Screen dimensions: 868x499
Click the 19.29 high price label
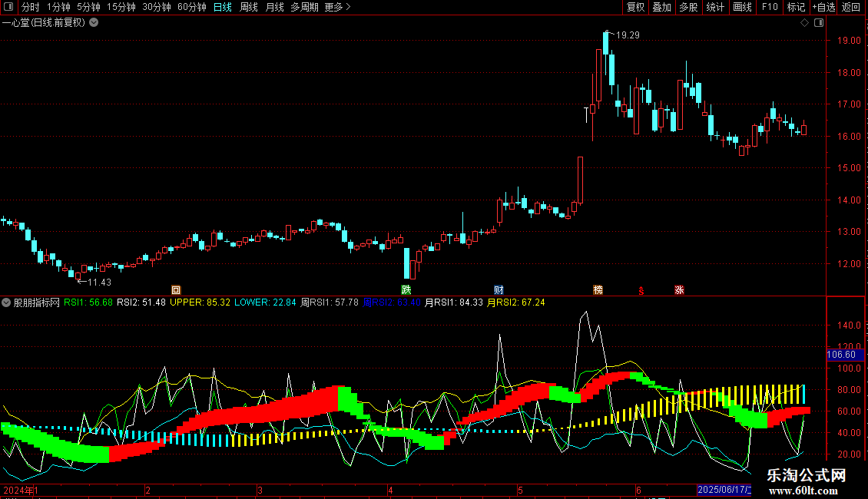pyautogui.click(x=628, y=35)
